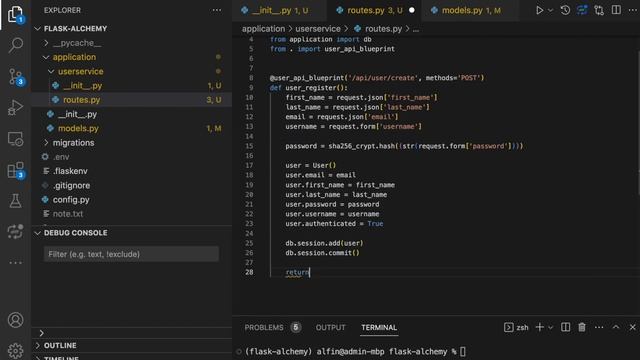Open terminal panel more actions
This screenshot has width=640, height=360.
point(599,327)
